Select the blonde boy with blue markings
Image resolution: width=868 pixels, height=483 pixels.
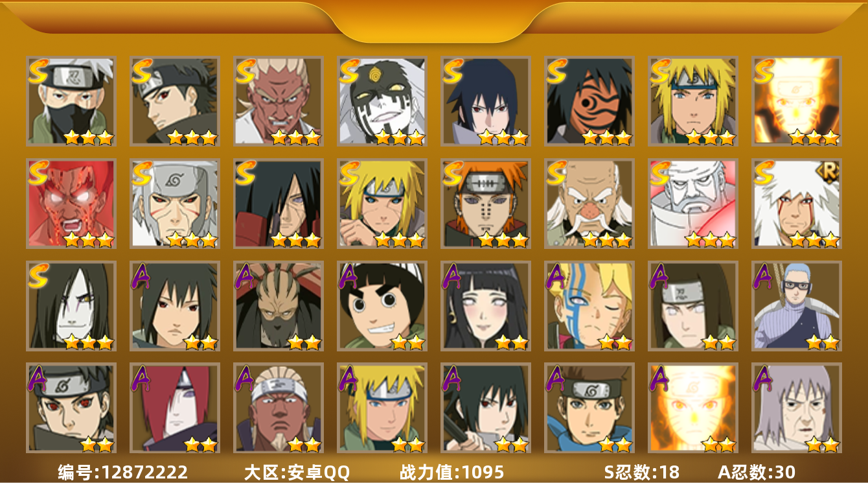(589, 305)
